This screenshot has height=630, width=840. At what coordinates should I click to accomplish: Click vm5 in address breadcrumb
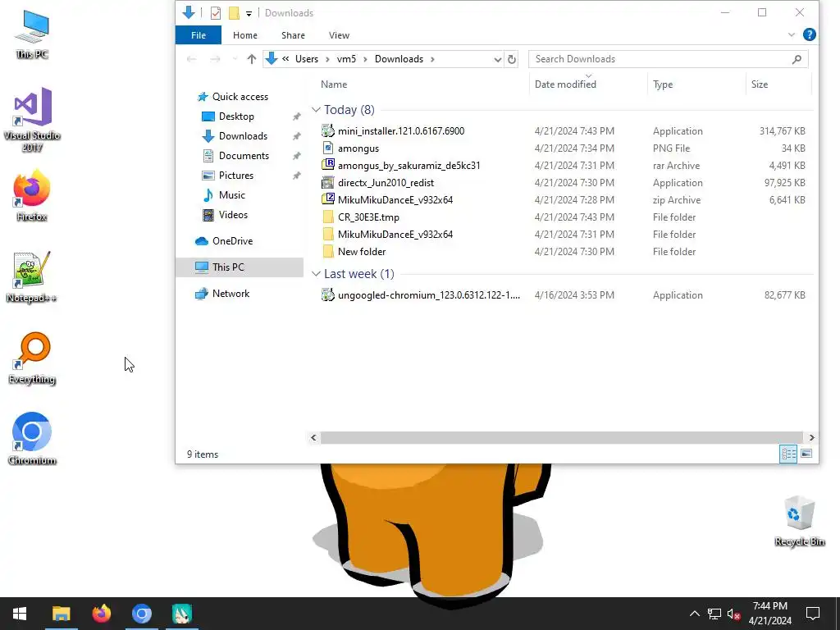click(x=346, y=59)
